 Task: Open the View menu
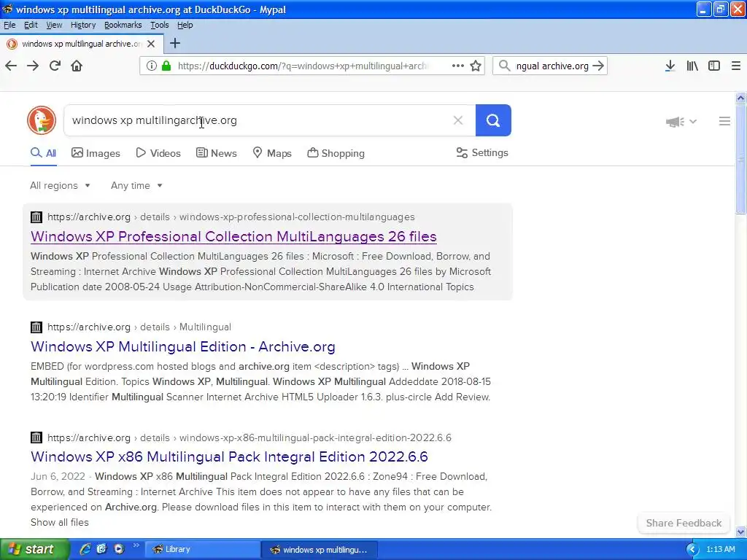(x=54, y=25)
